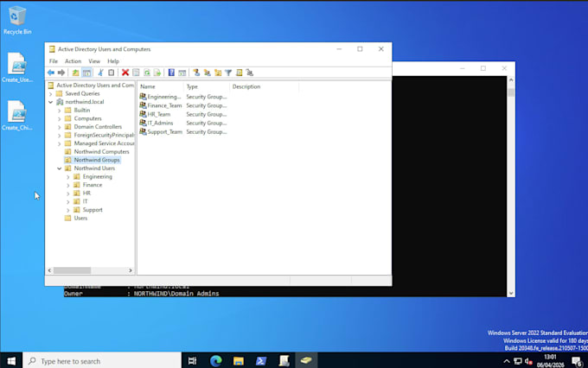Open File Explorer from the taskbar
The height and width of the screenshot is (368, 588).
(239, 361)
